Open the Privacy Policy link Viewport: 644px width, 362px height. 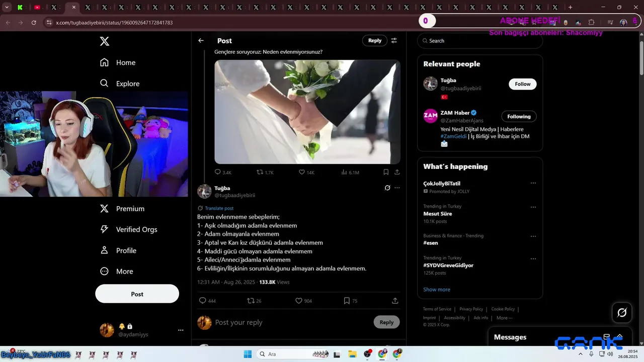point(471,309)
